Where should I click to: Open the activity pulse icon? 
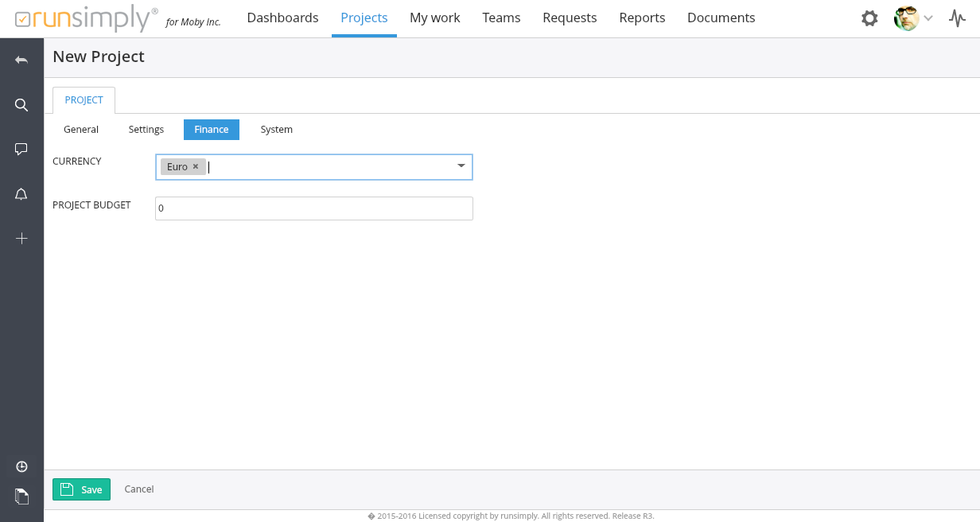(957, 18)
